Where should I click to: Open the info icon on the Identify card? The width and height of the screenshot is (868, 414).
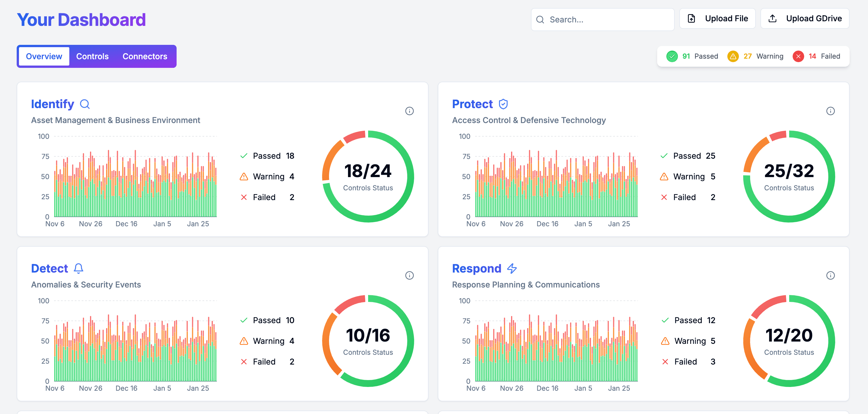pyautogui.click(x=410, y=111)
